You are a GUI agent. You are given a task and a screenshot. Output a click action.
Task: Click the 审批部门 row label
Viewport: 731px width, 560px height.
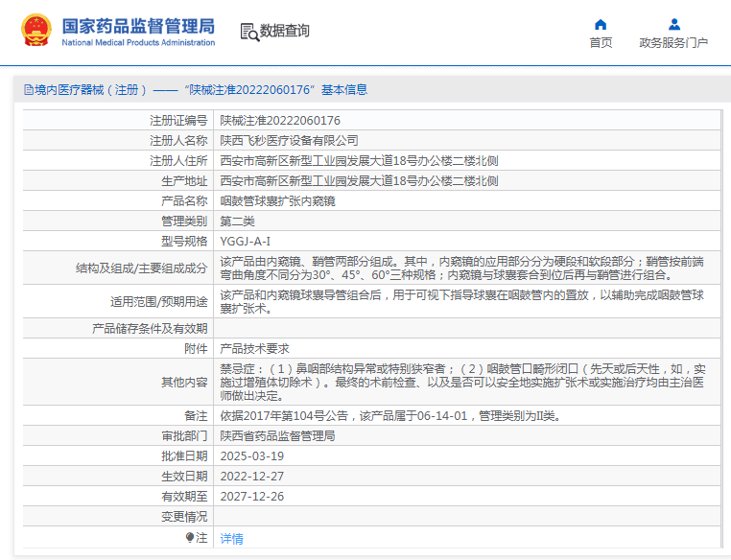(184, 435)
